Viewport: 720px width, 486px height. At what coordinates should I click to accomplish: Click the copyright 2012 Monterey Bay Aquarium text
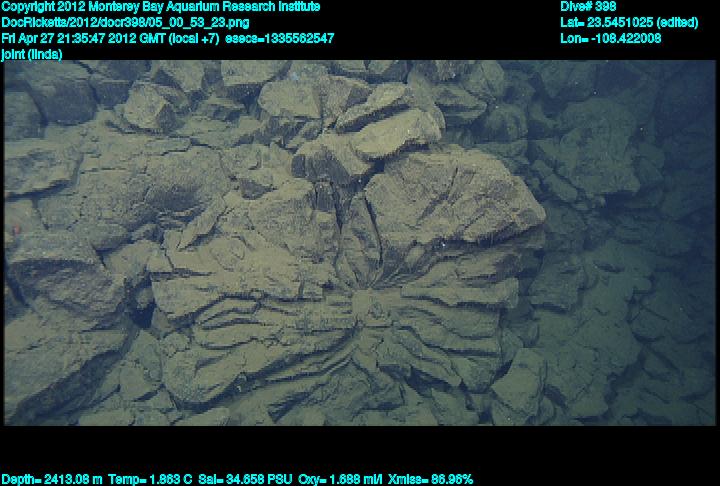click(x=161, y=7)
